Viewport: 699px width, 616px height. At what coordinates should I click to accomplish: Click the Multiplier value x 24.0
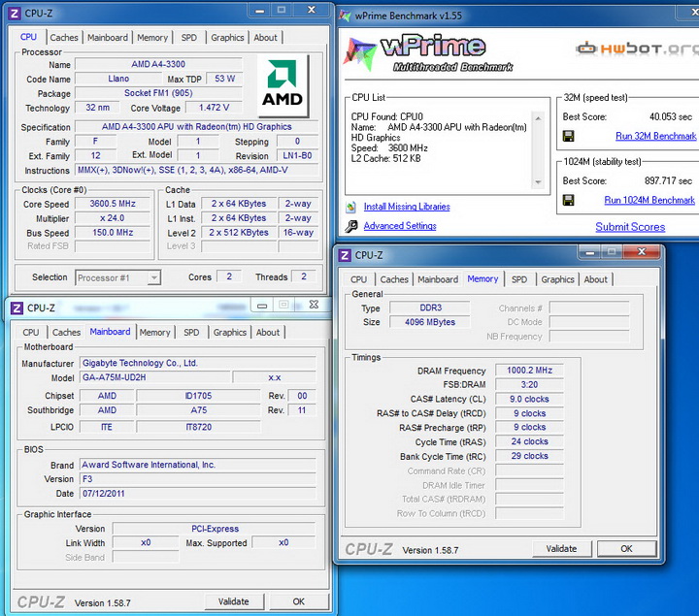point(113,218)
